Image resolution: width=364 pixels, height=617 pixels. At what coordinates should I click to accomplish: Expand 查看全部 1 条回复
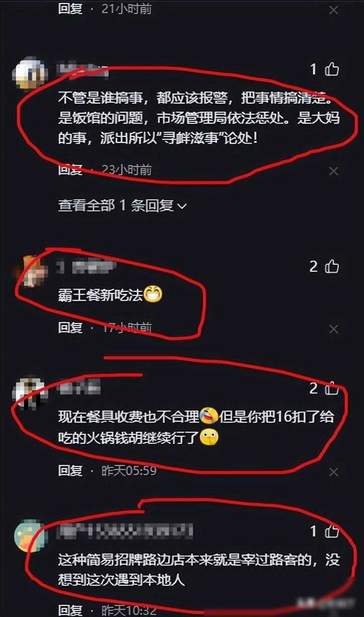coord(122,205)
